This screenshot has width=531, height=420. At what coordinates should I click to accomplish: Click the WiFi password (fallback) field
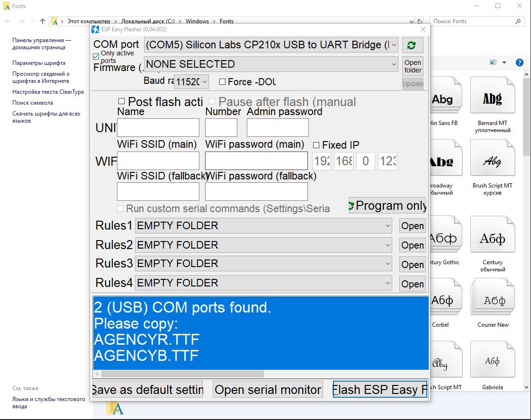point(256,192)
